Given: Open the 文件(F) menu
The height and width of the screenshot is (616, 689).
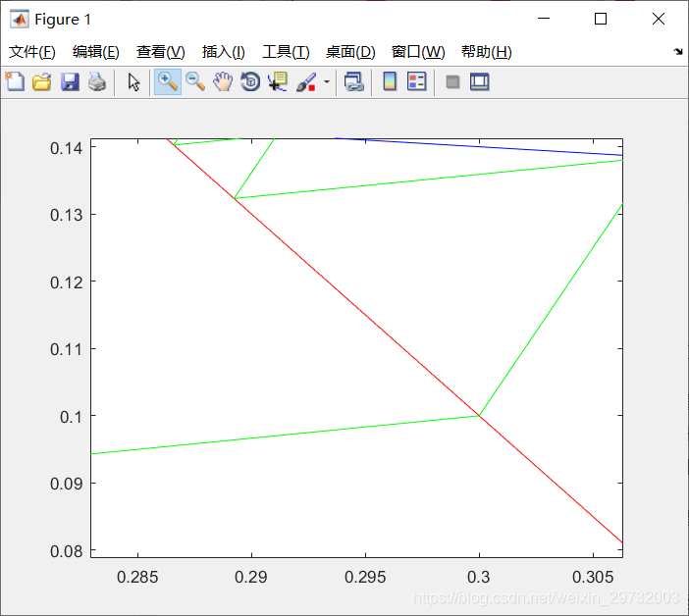Looking at the screenshot, I should (32, 52).
